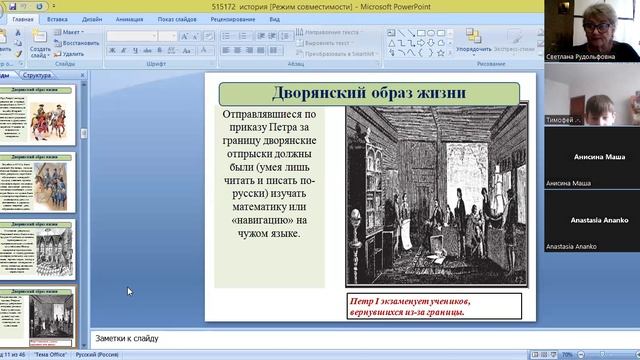Viewport: 640px width, 360px height.
Task: Open the Columns dropdown in paragraph group
Action: (x=276, y=51)
